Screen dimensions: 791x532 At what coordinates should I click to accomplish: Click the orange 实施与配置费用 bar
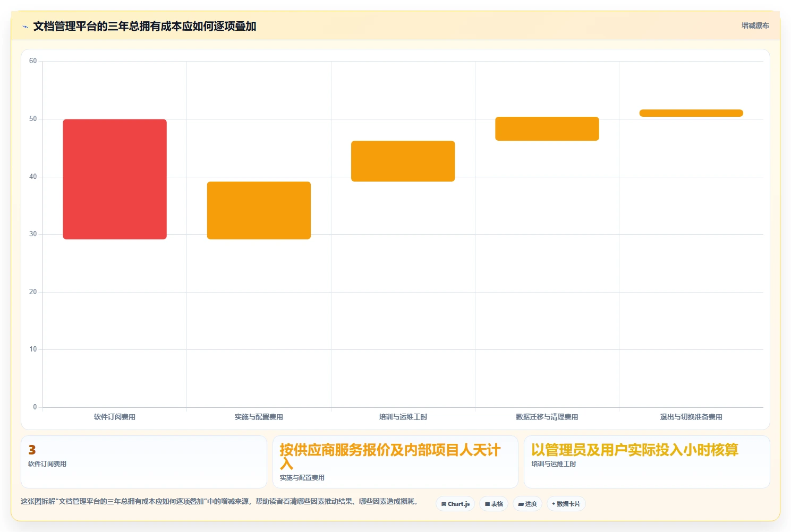click(x=259, y=210)
